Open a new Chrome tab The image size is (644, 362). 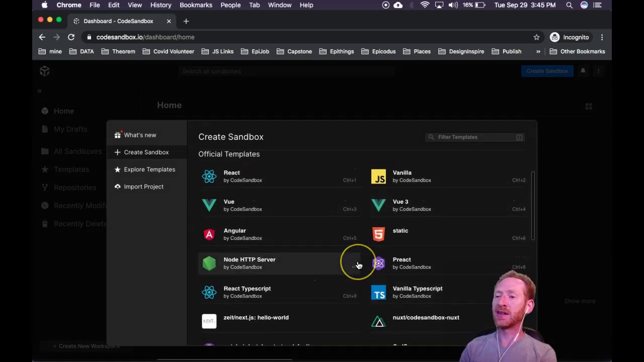[186, 21]
